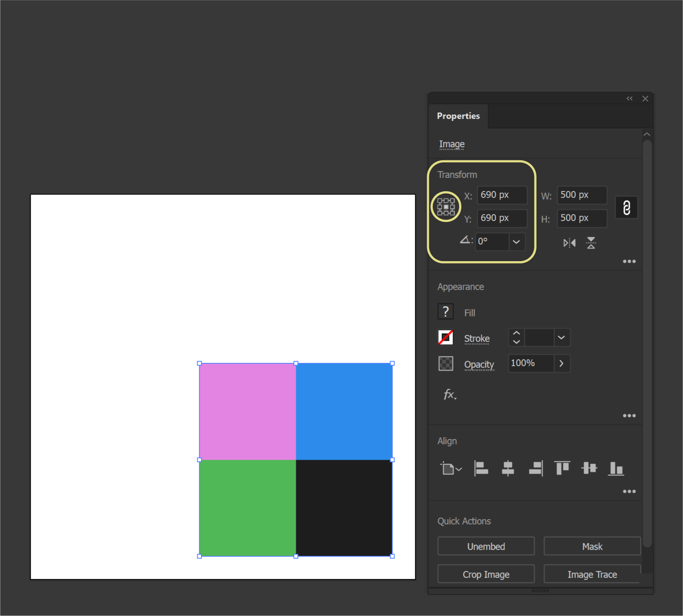
Task: Align objects to horizontal left
Action: click(481, 468)
